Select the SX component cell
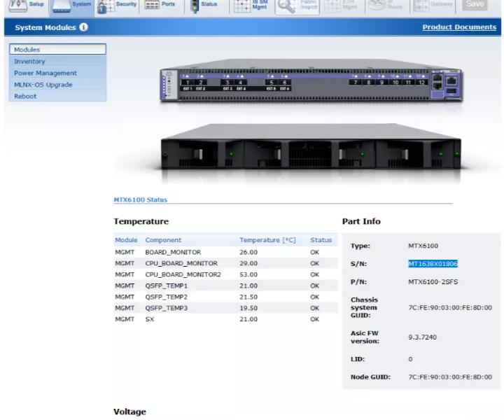This screenshot has height=420, width=504. point(150,319)
